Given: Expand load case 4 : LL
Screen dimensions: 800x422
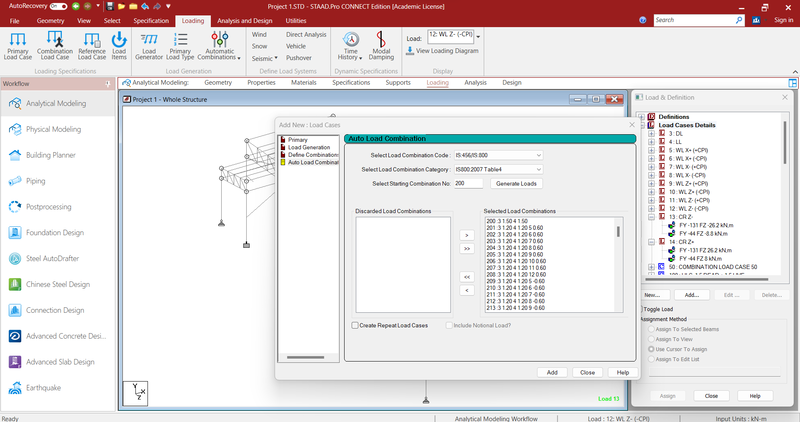Looking at the screenshot, I should pos(652,142).
